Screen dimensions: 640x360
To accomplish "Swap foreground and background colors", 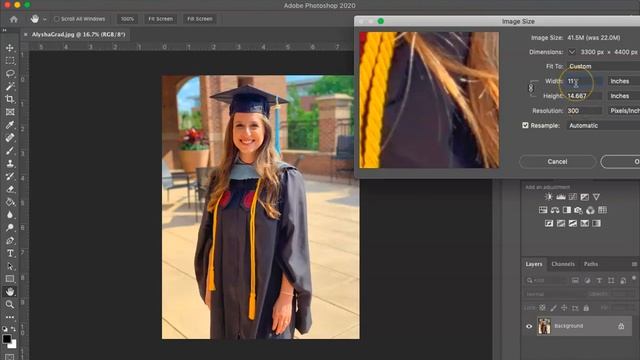I will pyautogui.click(x=13, y=329).
